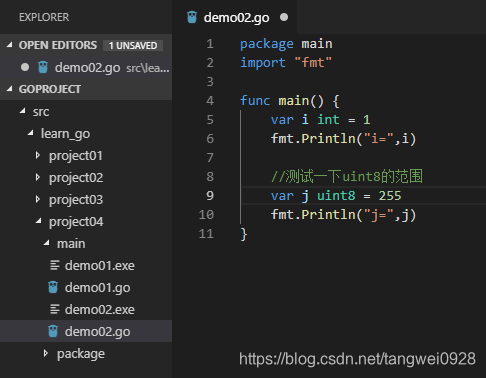Click the gopher icon of demo02.go in the tree
Screen dimensions: 486x378
pos(53,331)
